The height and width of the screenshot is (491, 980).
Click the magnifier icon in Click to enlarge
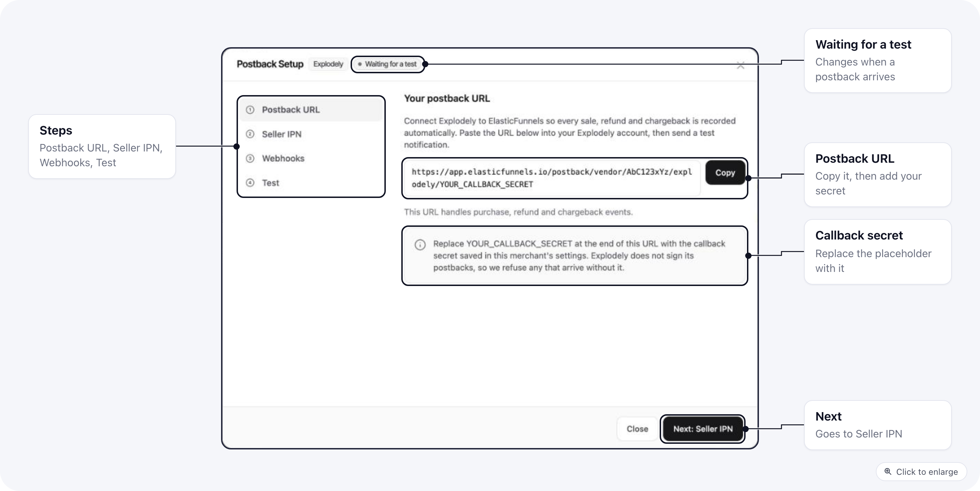(887, 471)
